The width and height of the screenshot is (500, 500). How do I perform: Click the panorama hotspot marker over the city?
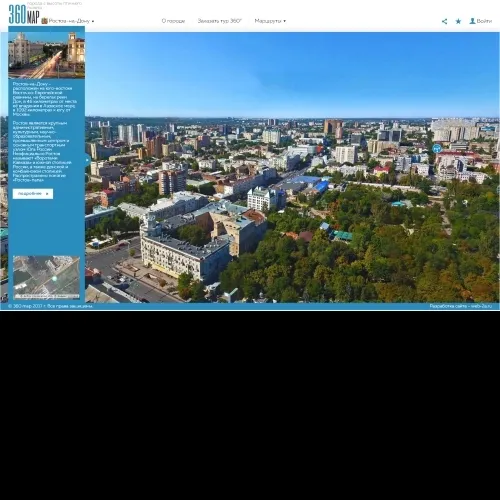[437, 149]
